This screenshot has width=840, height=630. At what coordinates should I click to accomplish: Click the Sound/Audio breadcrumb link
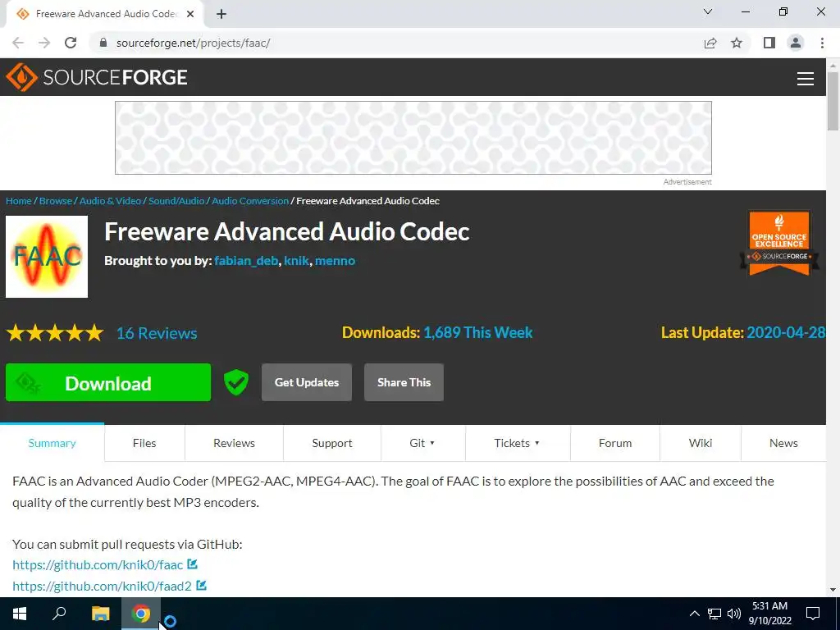click(176, 201)
